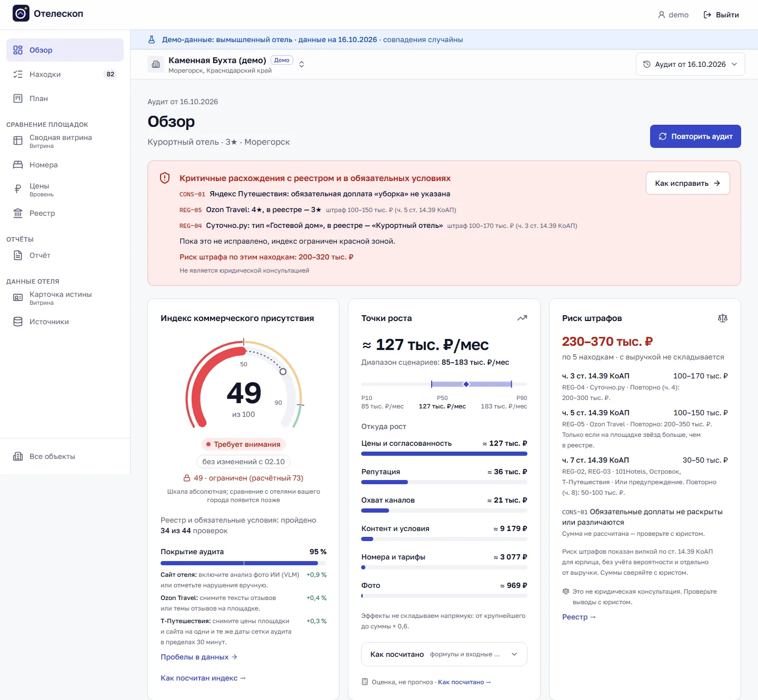The height and width of the screenshot is (700, 758).
Task: Open План in the sidebar
Action: (x=65, y=98)
